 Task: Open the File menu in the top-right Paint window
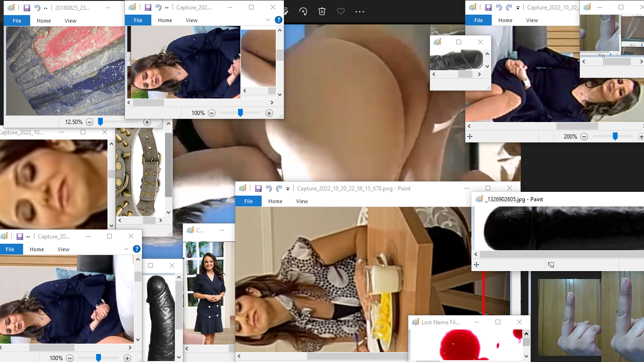point(478,20)
